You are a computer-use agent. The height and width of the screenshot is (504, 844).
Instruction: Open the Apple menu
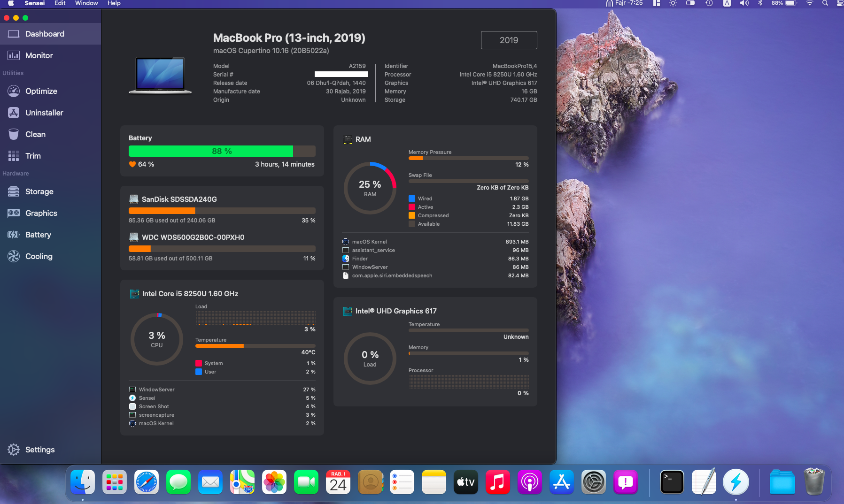pyautogui.click(x=10, y=3)
